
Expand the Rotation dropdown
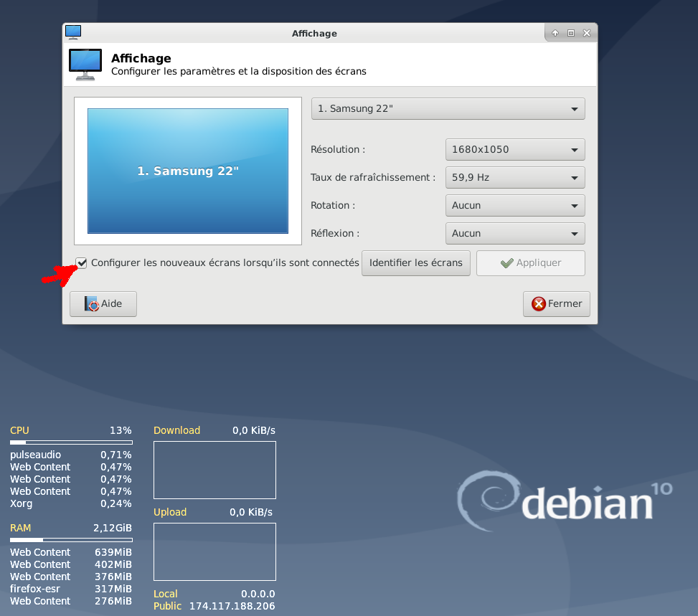point(514,206)
